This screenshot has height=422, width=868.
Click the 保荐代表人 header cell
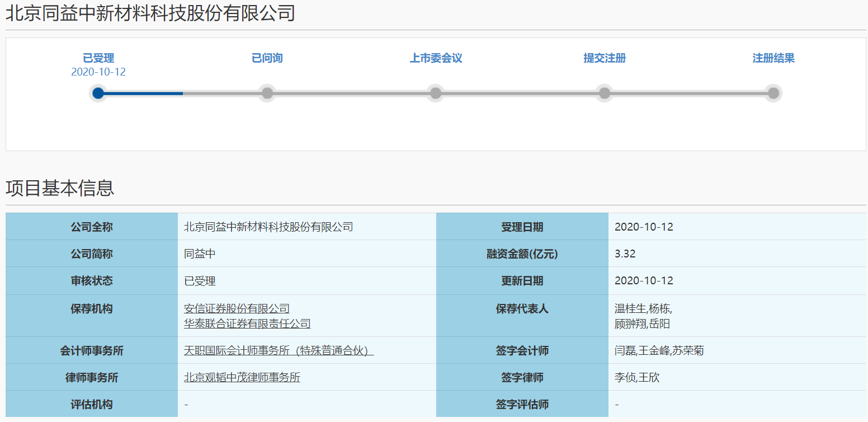pos(522,316)
